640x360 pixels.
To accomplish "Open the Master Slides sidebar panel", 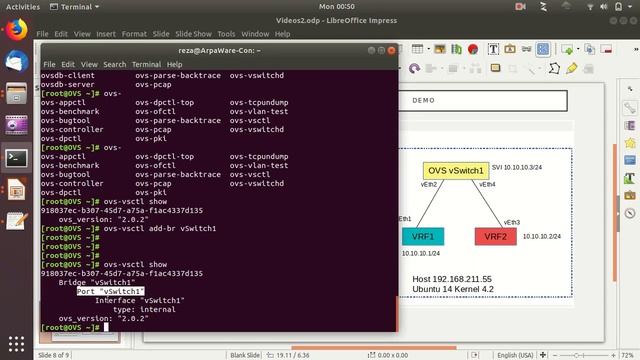I will coord(630,160).
